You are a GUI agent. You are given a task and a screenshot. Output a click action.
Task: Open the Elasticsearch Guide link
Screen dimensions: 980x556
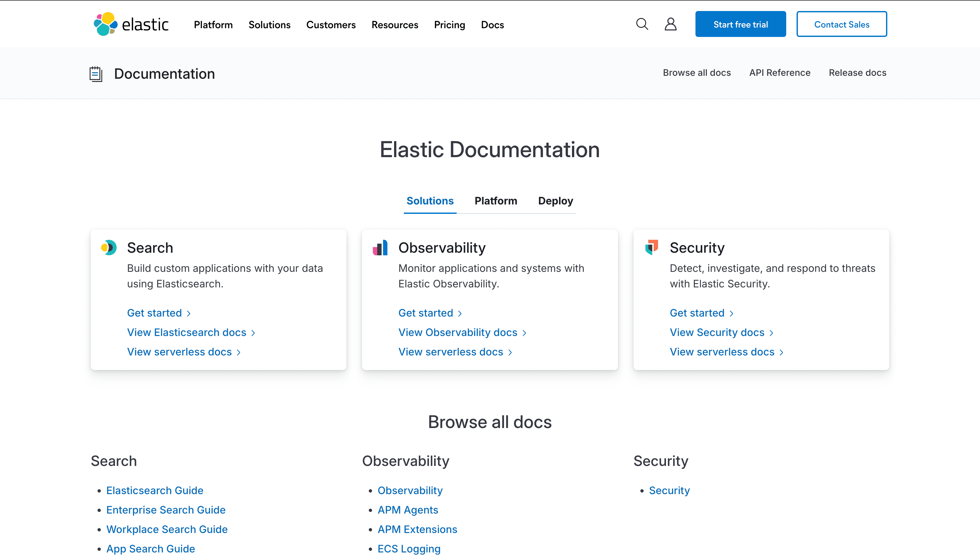pos(155,490)
